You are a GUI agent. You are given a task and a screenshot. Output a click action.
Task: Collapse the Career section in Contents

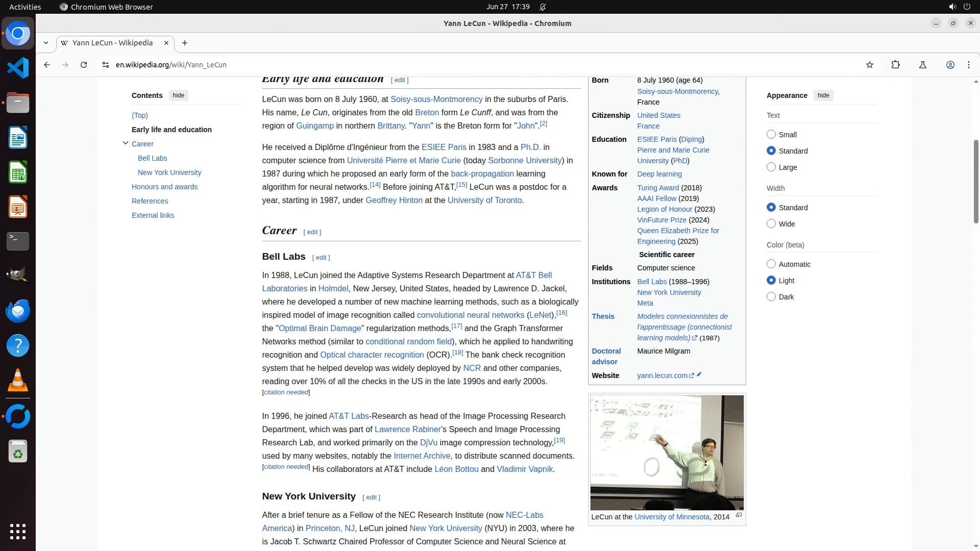coord(126,143)
